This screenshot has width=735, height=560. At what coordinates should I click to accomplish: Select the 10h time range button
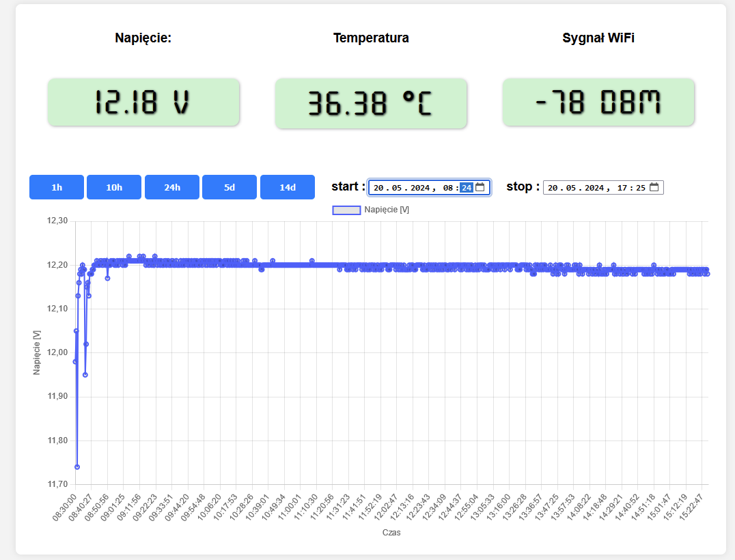click(113, 186)
